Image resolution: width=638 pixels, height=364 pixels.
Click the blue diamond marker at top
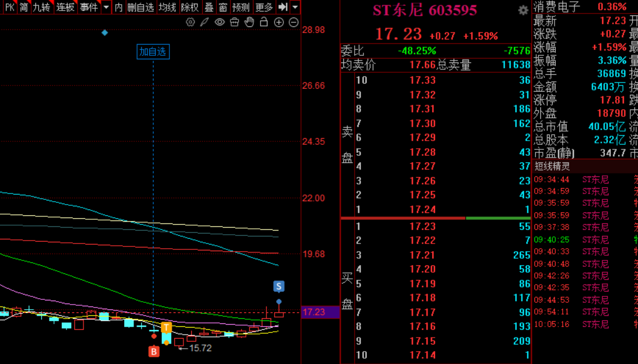coord(105,32)
